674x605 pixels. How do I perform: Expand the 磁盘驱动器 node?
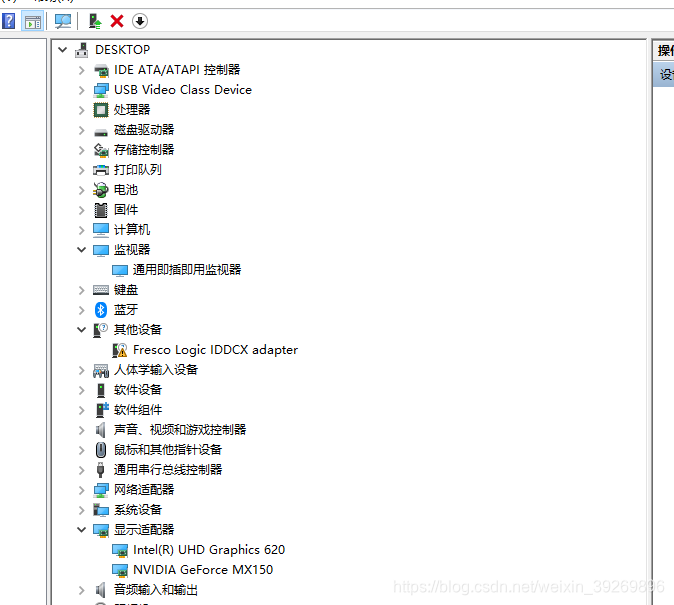pos(82,130)
